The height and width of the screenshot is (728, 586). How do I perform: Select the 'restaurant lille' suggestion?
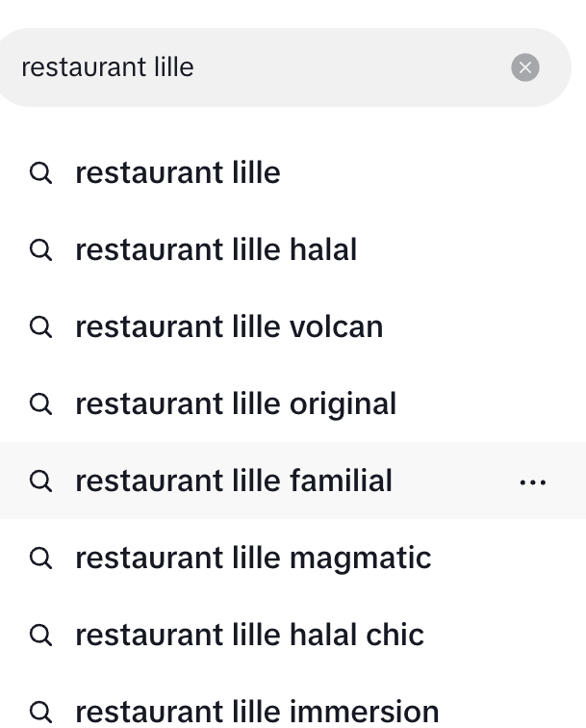pyautogui.click(x=178, y=173)
